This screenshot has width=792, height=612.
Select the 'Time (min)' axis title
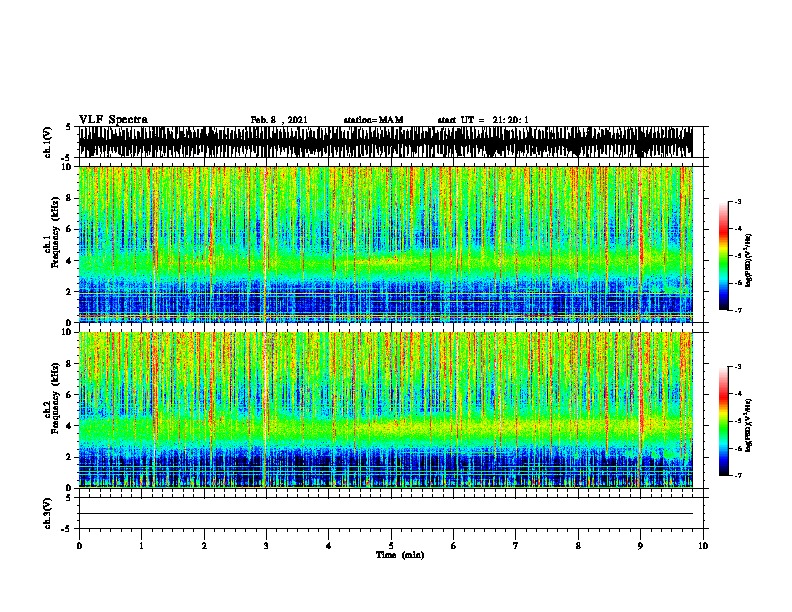(x=400, y=555)
